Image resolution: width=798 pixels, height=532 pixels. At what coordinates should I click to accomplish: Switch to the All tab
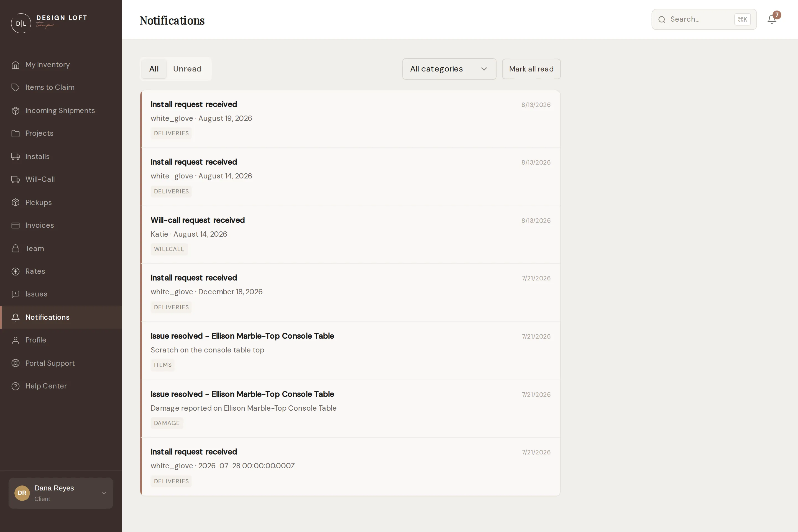point(154,69)
